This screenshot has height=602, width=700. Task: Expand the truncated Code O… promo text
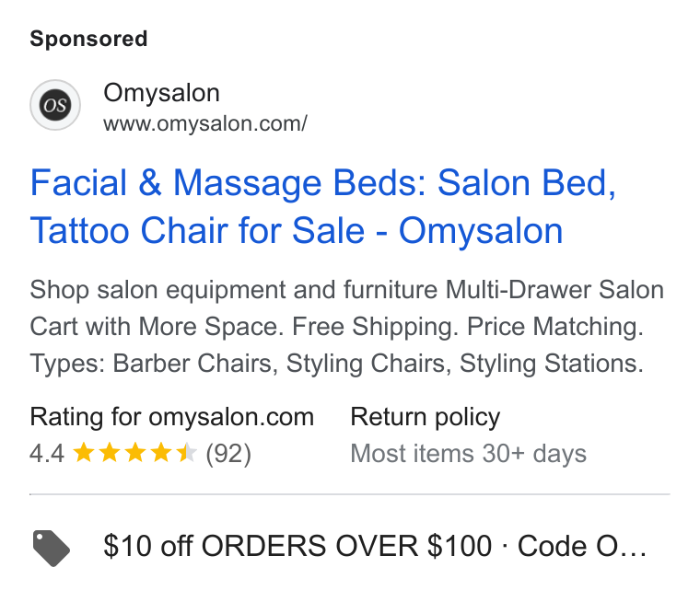[x=582, y=547]
